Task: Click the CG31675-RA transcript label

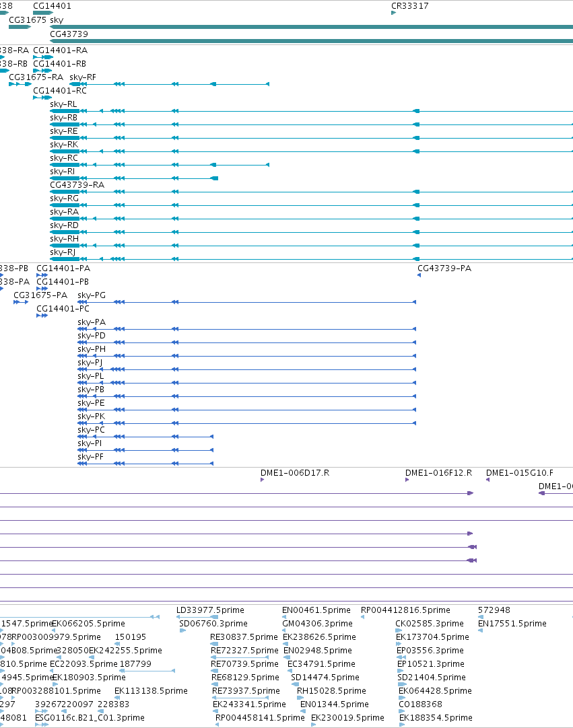Action: 36,77
